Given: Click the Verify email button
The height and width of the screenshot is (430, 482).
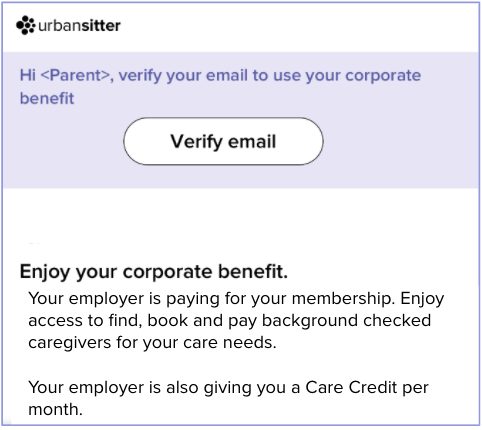Looking at the screenshot, I should [x=223, y=141].
